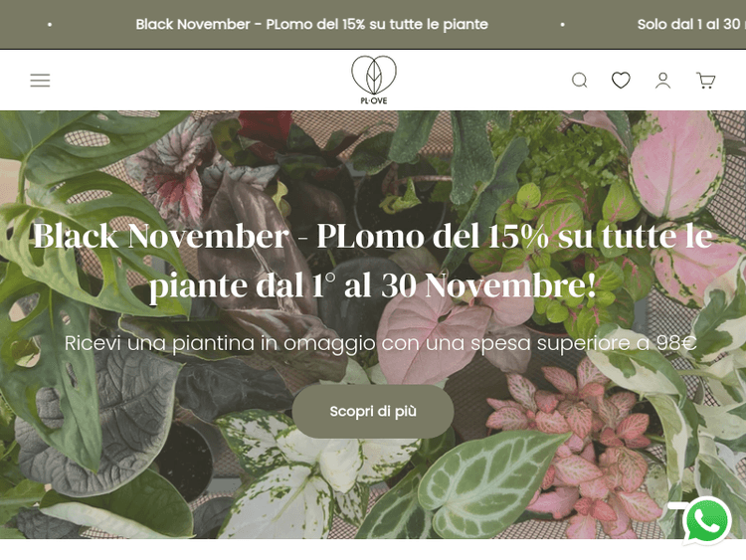Click the pink heart-shaped leaf in the banner
746x560 pixels.
tap(433, 333)
